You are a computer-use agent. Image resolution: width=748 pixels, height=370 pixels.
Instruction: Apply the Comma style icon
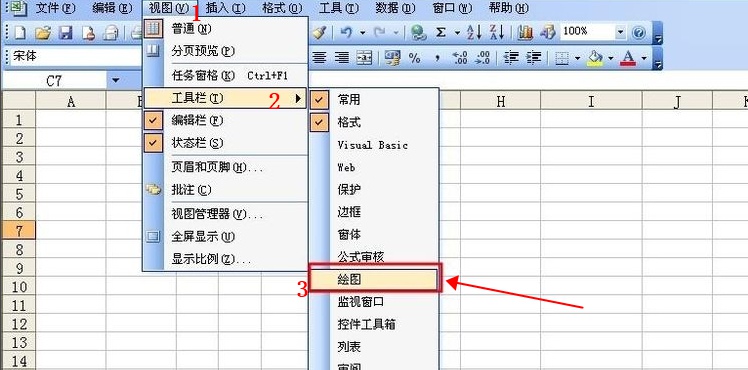[x=437, y=58]
